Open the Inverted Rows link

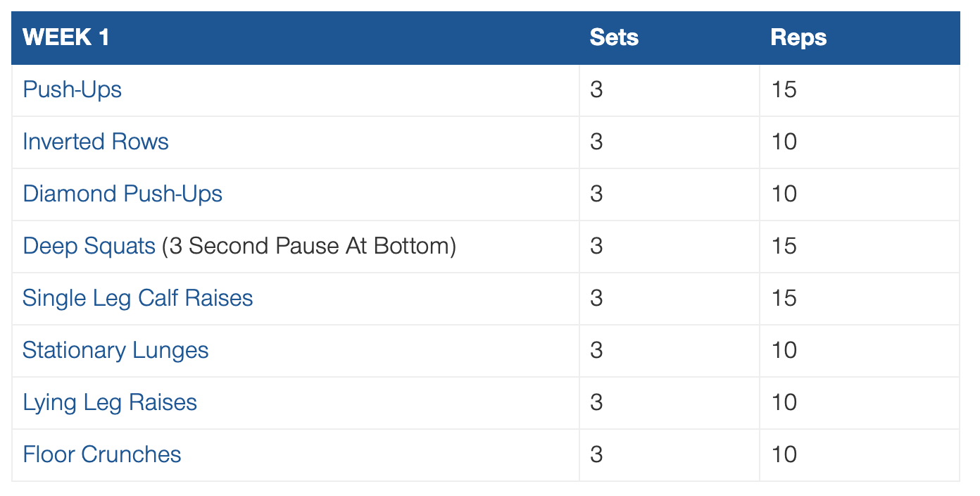tap(96, 142)
